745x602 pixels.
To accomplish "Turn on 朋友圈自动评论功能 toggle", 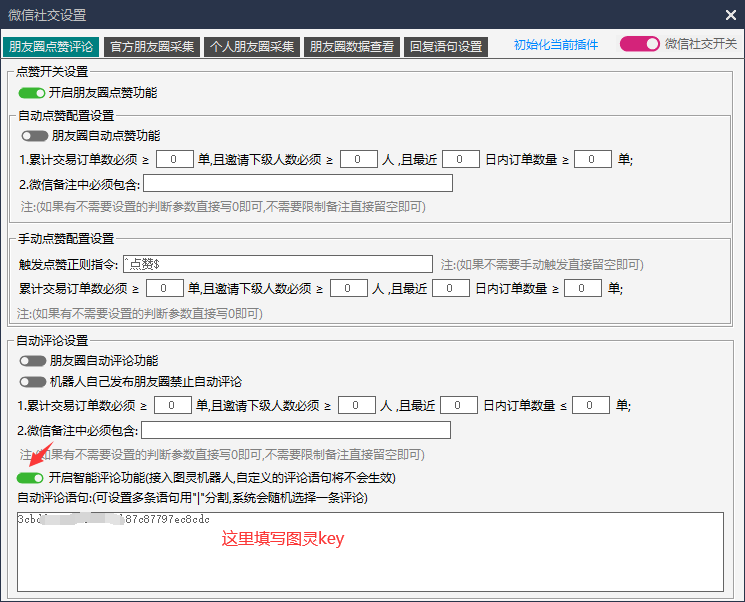I will pyautogui.click(x=32, y=361).
